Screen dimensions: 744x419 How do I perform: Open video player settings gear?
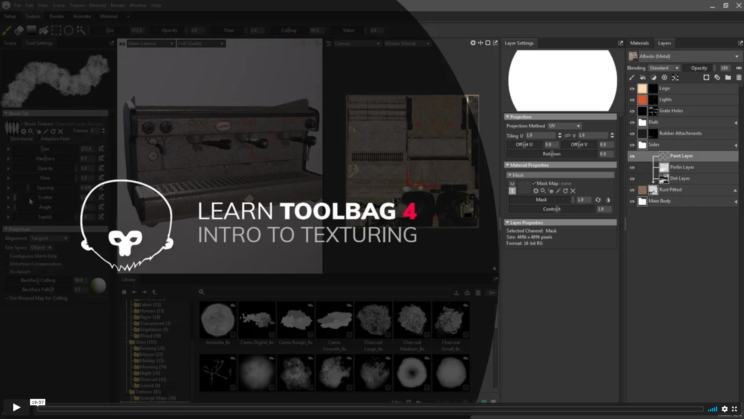[x=725, y=408]
